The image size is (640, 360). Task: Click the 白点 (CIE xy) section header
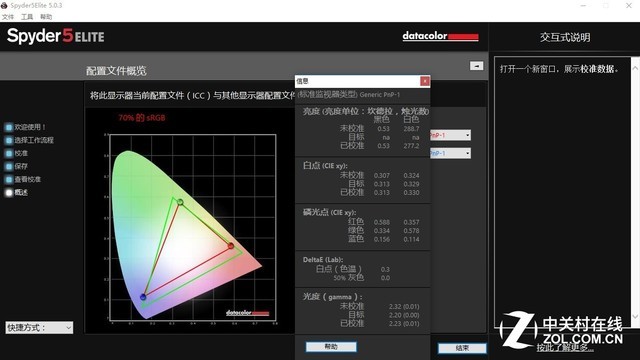(325, 165)
